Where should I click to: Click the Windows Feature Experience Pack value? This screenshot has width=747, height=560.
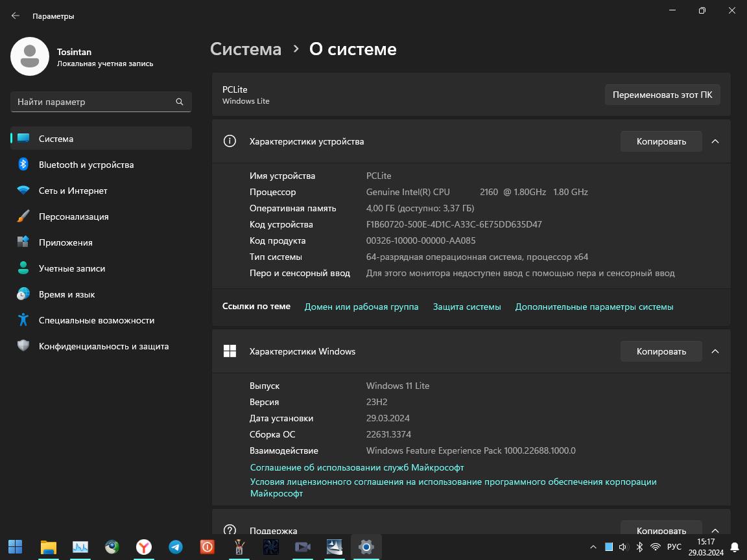[471, 450]
